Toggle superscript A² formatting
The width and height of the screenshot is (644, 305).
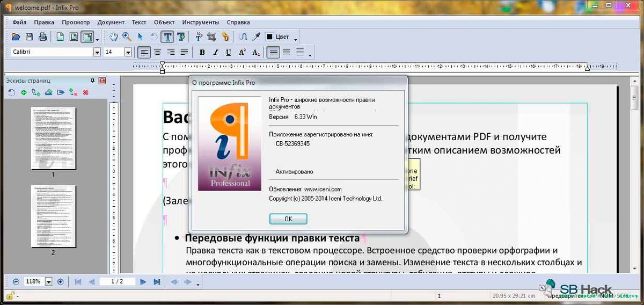pyautogui.click(x=243, y=52)
